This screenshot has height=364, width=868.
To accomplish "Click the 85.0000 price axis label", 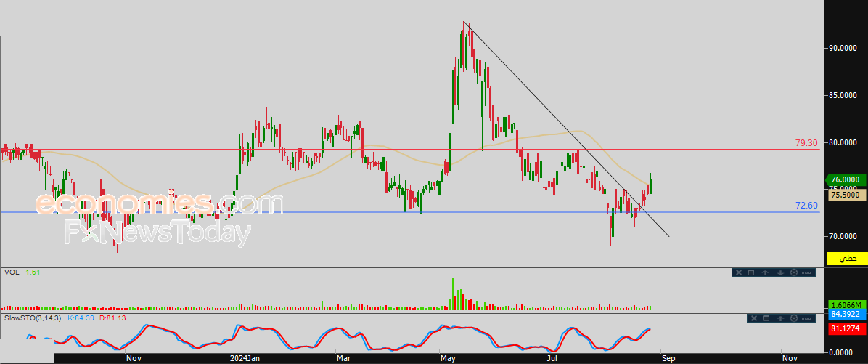I will [843, 95].
